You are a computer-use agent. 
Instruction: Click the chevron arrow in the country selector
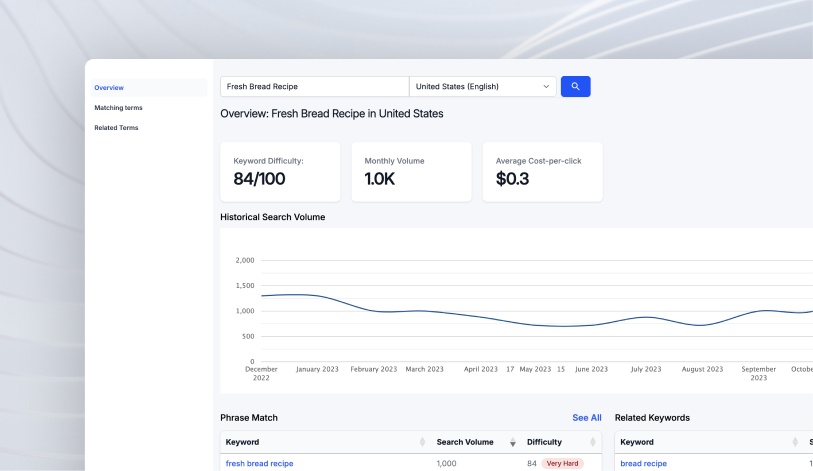[546, 87]
